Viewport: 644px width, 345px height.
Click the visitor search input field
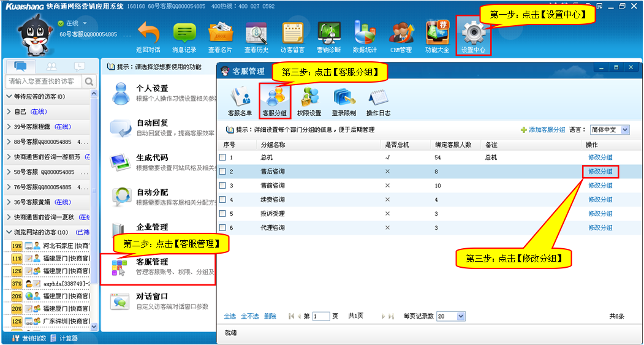(43, 82)
